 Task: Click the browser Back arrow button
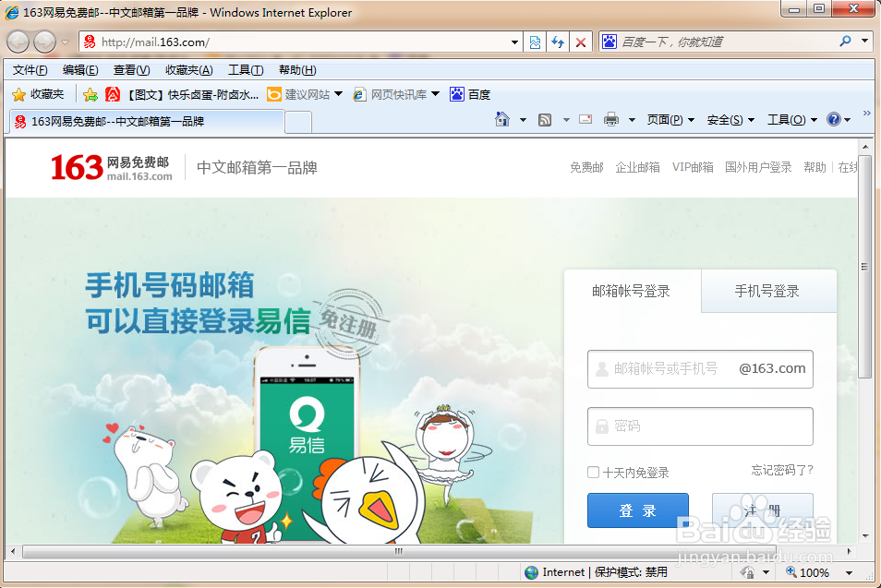point(18,42)
